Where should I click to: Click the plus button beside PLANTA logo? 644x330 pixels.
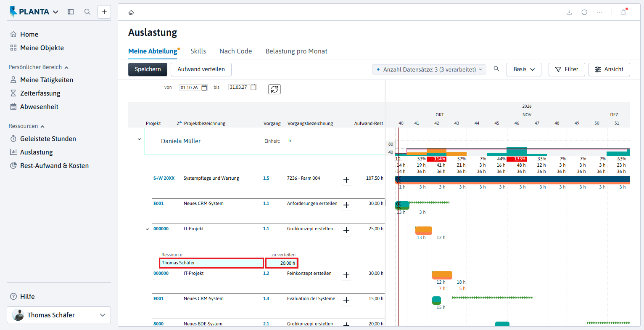[x=104, y=12]
